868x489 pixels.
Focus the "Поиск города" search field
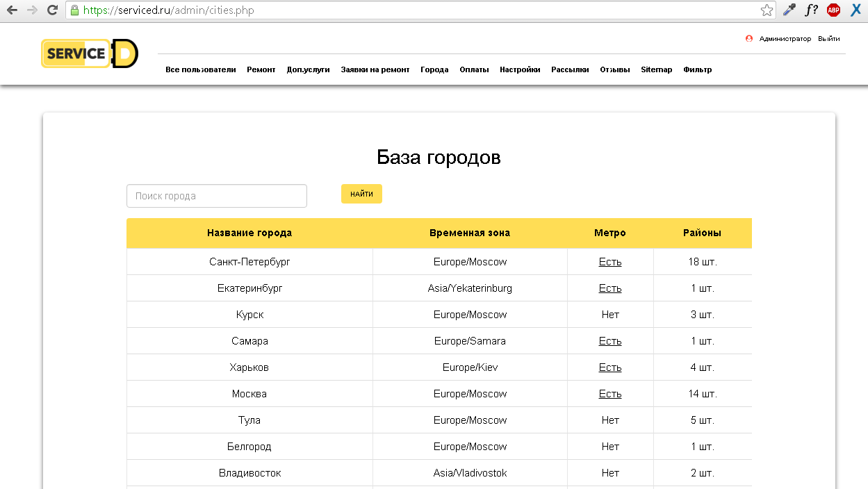pyautogui.click(x=216, y=196)
